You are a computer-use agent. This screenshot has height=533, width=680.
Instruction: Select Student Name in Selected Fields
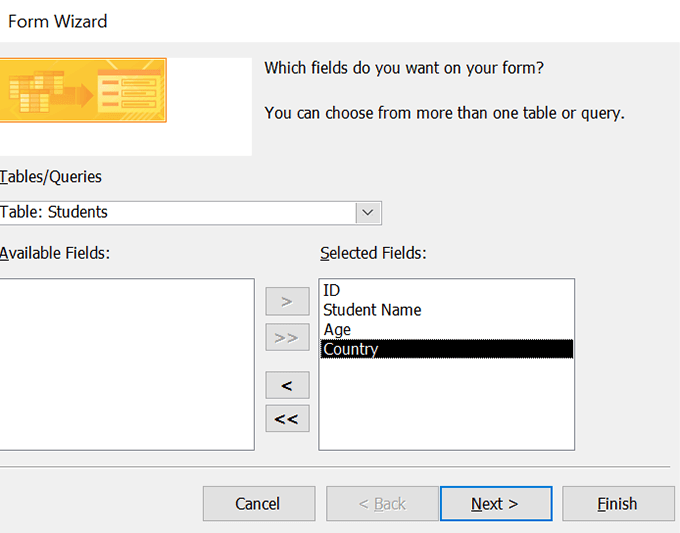click(x=372, y=310)
